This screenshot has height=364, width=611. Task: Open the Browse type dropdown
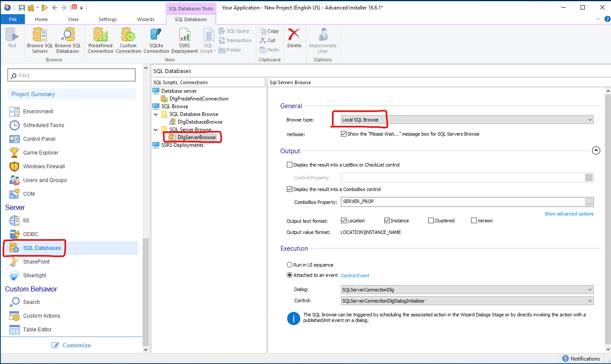point(467,120)
